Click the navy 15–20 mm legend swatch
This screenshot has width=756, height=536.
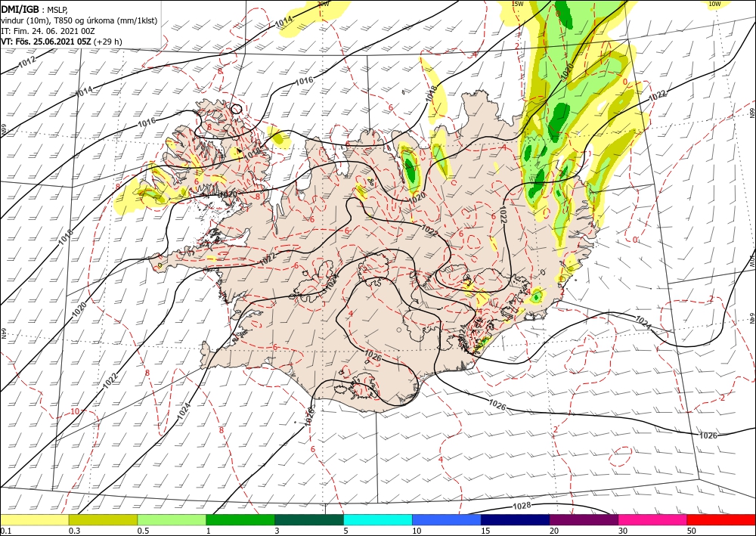pos(516,520)
